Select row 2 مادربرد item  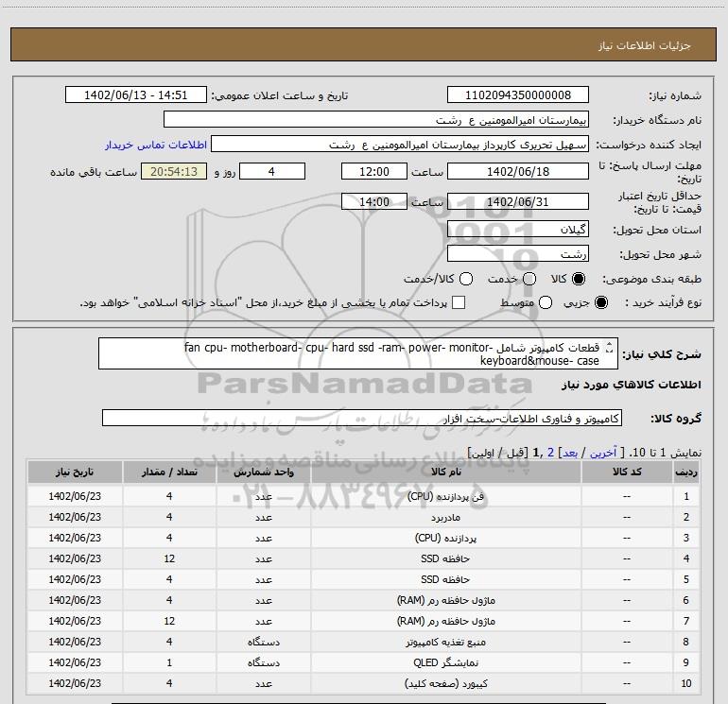tap(363, 517)
